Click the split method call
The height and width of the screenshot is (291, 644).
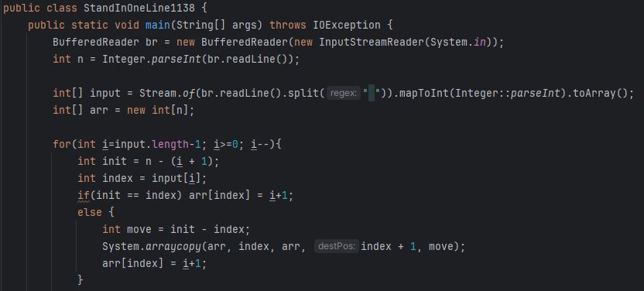coord(303,93)
